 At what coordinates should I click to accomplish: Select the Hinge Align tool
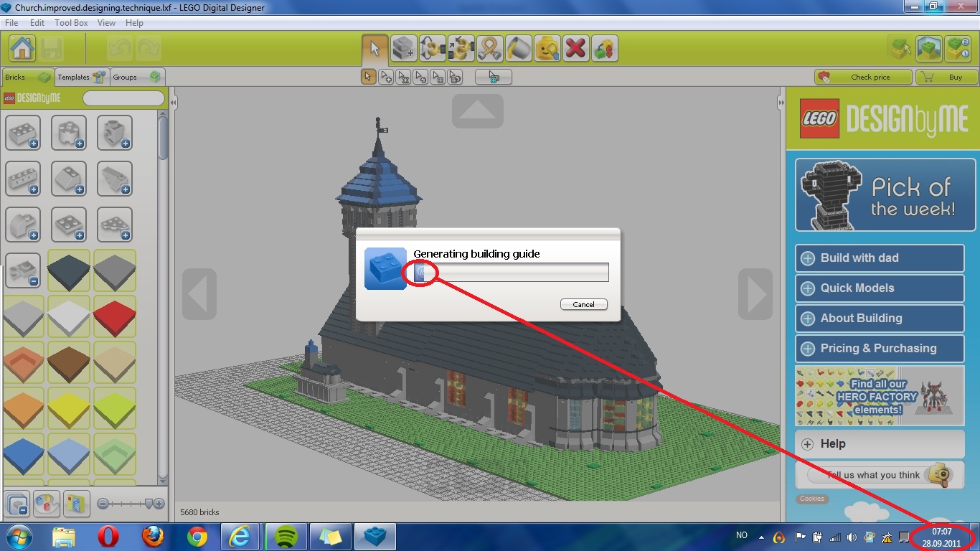pyautogui.click(x=461, y=48)
